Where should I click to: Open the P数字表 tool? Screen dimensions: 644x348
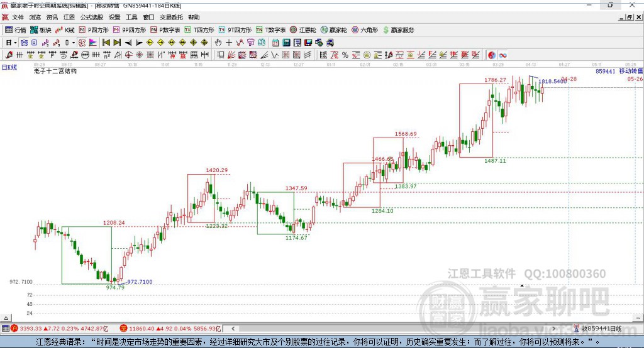[165, 30]
